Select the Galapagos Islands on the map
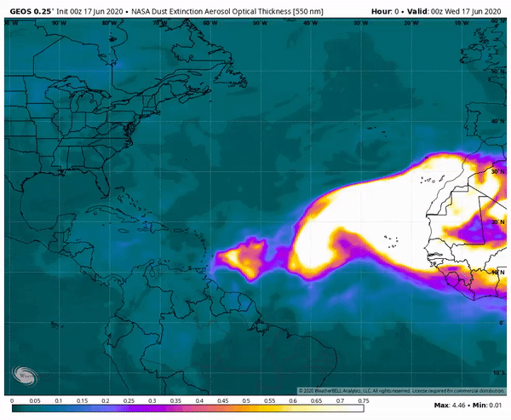Screen dimensions: 511x420 (x=56, y=325)
